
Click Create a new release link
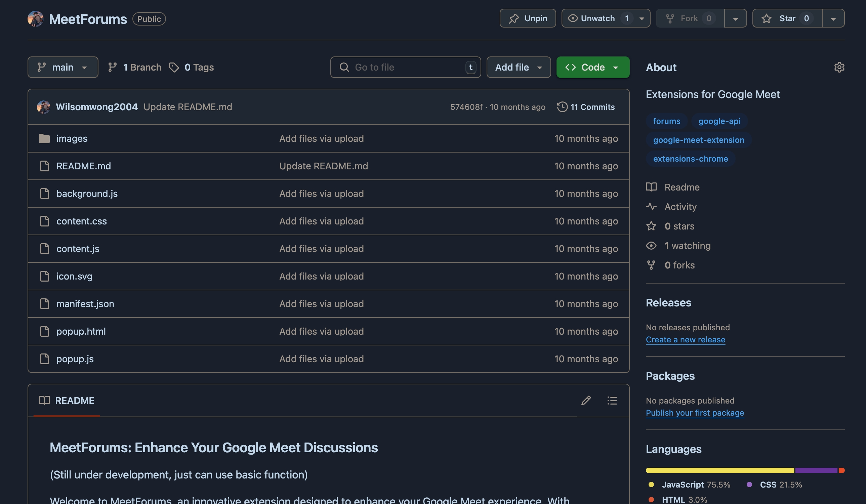tap(685, 339)
